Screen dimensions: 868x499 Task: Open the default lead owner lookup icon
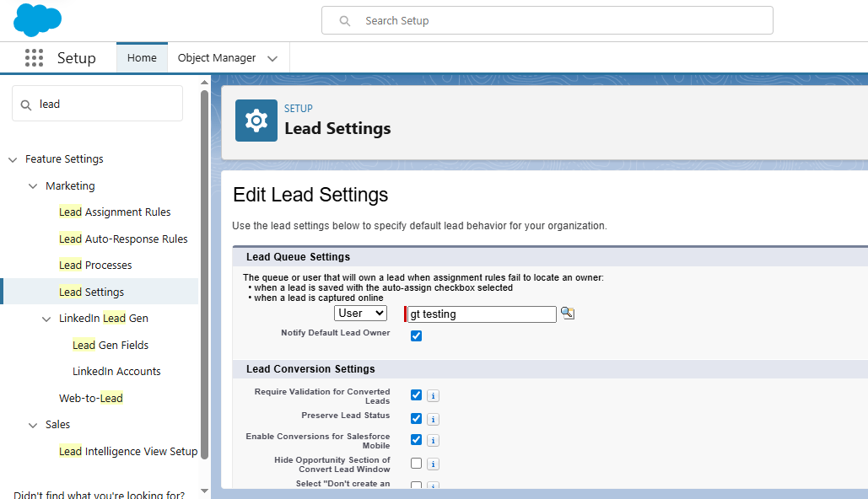(568, 313)
